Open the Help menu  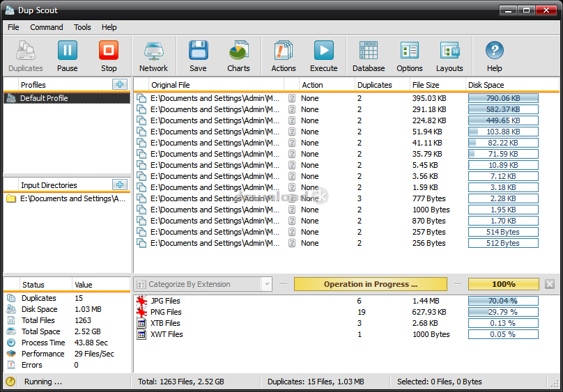click(109, 27)
